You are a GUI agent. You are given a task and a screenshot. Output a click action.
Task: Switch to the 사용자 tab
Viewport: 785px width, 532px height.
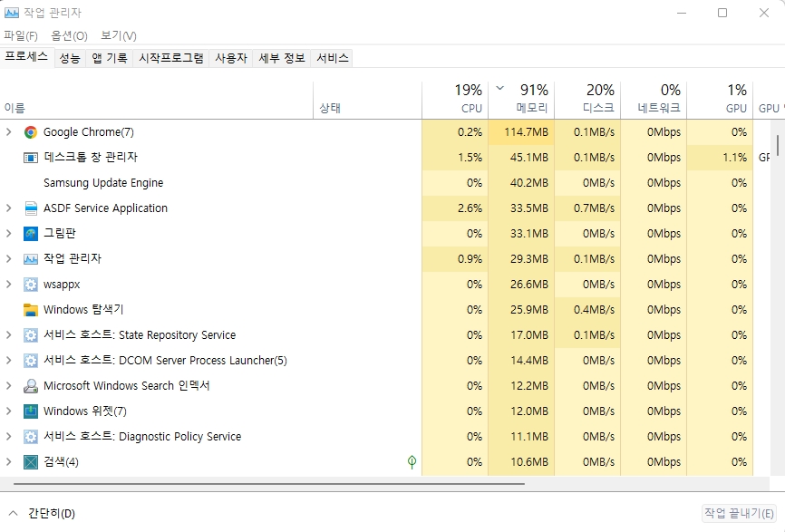231,58
